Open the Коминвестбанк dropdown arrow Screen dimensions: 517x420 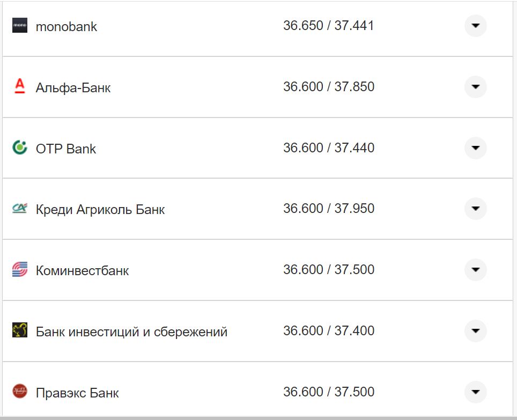coord(475,270)
